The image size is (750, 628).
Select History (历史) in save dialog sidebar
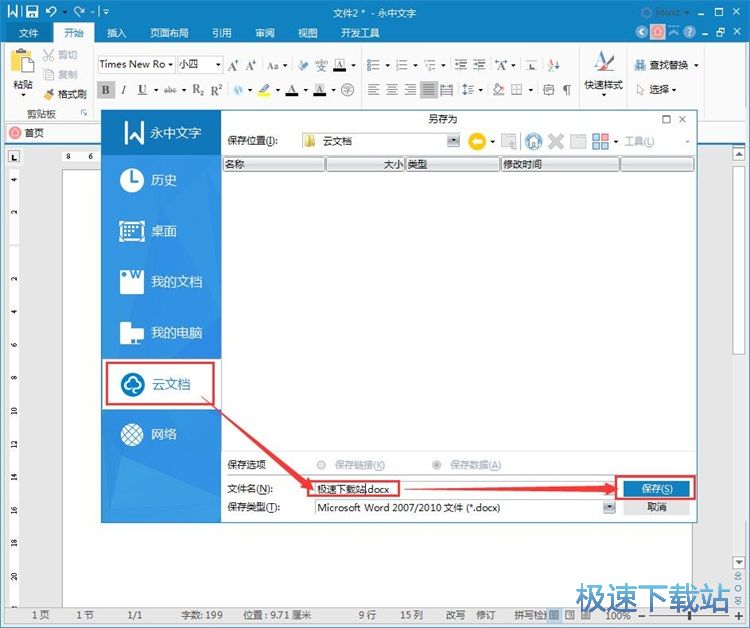(161, 180)
